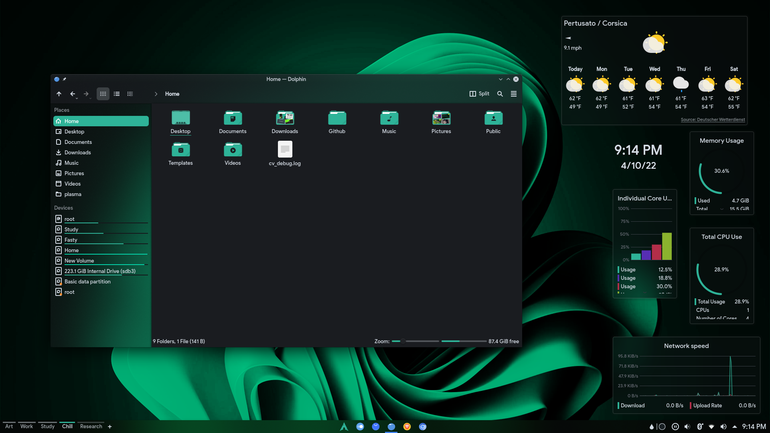Open Dolphin hamburger menu
The image size is (770, 433).
[514, 94]
